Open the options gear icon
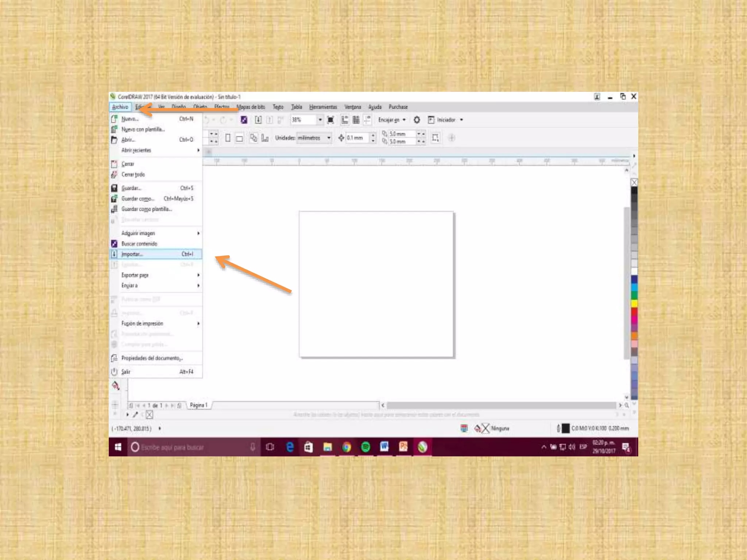This screenshot has height=560, width=747. (x=417, y=120)
